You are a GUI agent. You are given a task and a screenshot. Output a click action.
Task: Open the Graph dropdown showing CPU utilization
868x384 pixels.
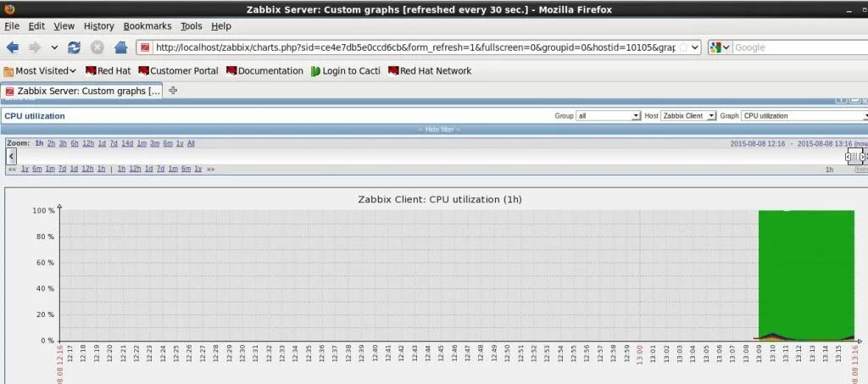point(804,115)
